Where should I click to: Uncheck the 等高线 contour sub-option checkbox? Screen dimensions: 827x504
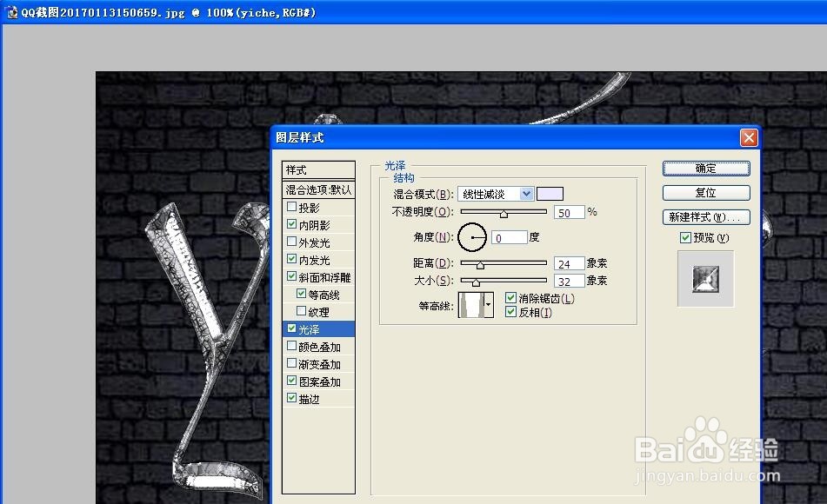[301, 294]
